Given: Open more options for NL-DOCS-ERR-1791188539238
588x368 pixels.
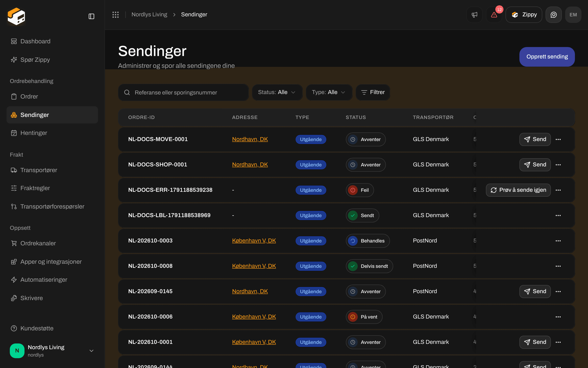Looking at the screenshot, I should click(x=558, y=190).
